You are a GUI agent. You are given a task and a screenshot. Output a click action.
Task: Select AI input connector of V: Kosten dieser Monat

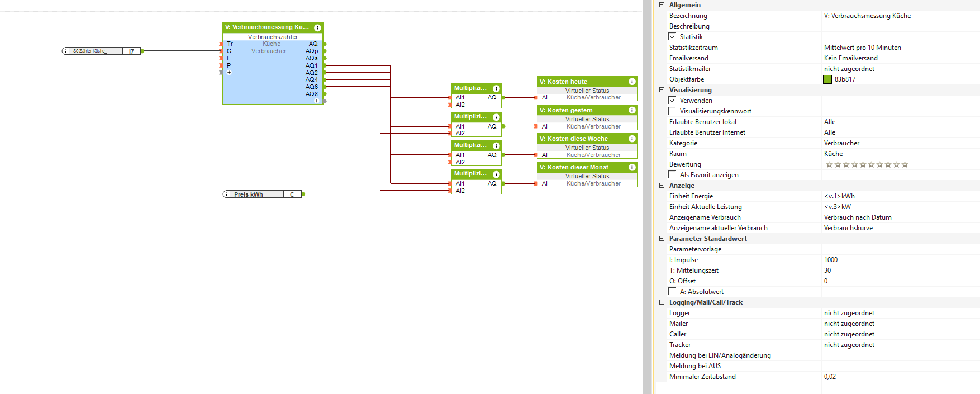[536, 183]
